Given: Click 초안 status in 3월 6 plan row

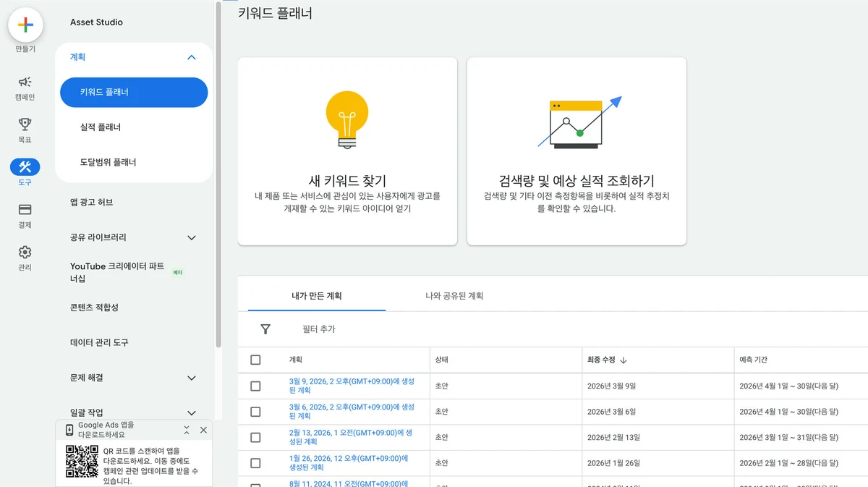Looking at the screenshot, I should (x=441, y=412).
